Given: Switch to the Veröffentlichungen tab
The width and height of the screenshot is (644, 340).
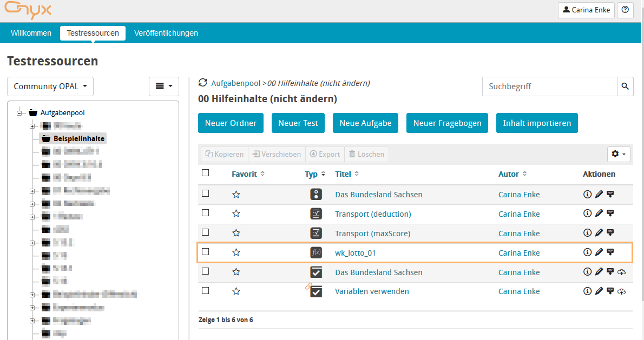Looking at the screenshot, I should pos(166,33).
